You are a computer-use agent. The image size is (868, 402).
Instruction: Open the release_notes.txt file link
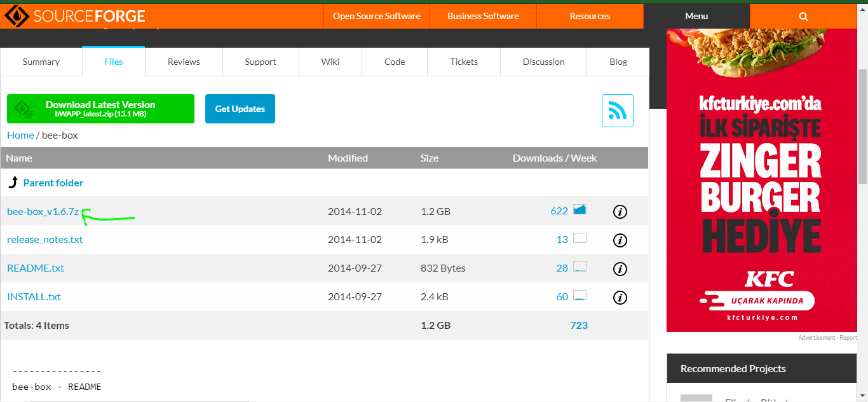[44, 240]
